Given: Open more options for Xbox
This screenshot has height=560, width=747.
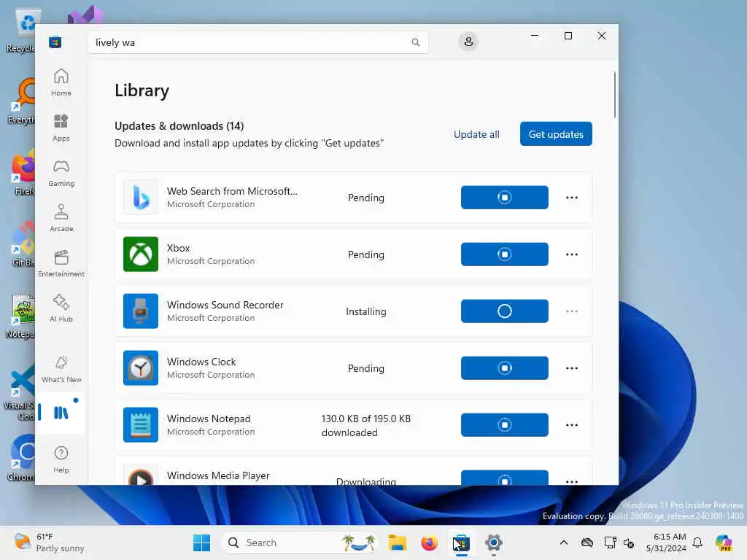Looking at the screenshot, I should tap(572, 254).
